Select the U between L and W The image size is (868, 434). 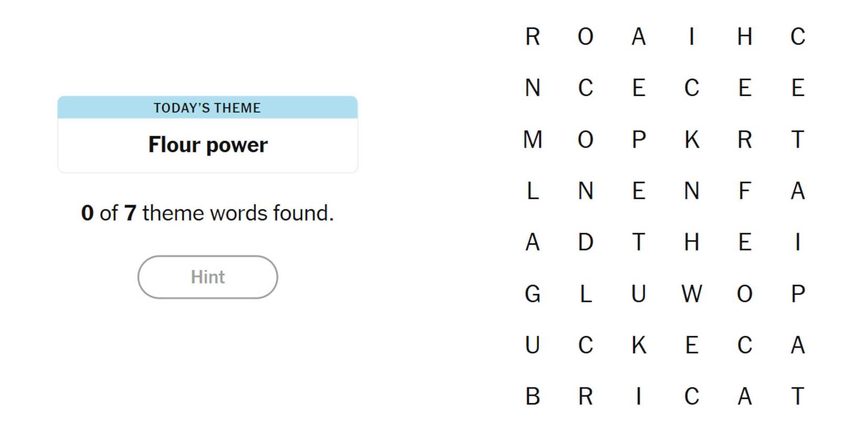click(639, 294)
